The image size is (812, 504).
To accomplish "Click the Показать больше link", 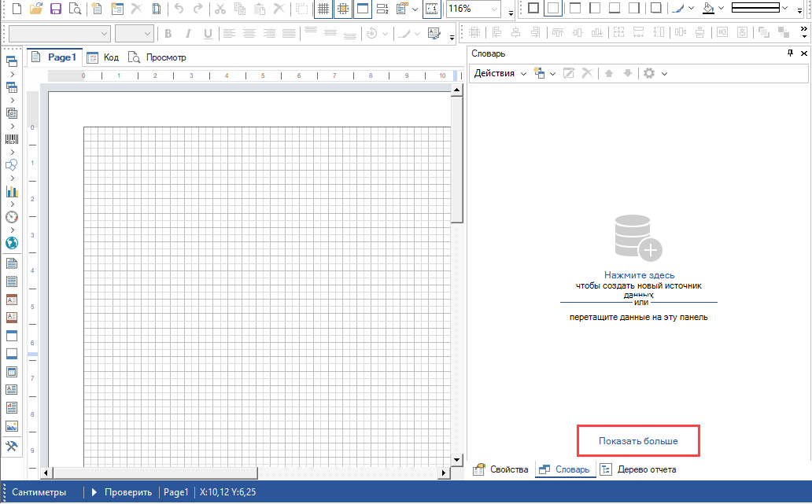I will tap(638, 441).
